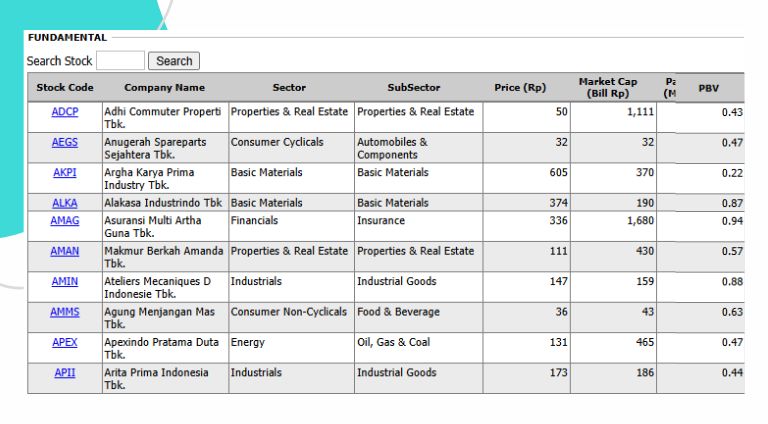Click the Search button
The width and height of the screenshot is (768, 424).
(x=174, y=61)
